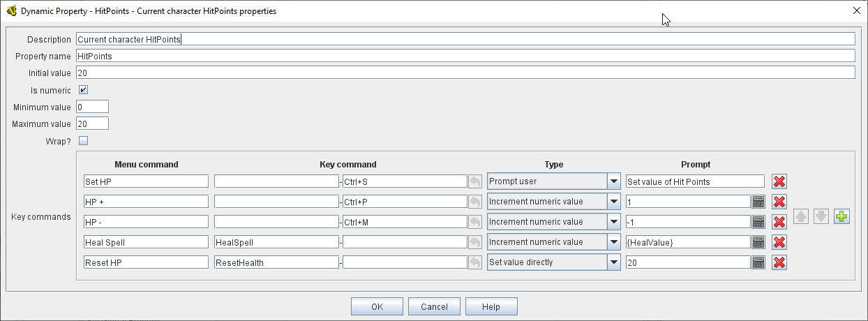Undo the Ctrl+S key command entry
Image resolution: width=868 pixels, height=321 pixels.
474,181
